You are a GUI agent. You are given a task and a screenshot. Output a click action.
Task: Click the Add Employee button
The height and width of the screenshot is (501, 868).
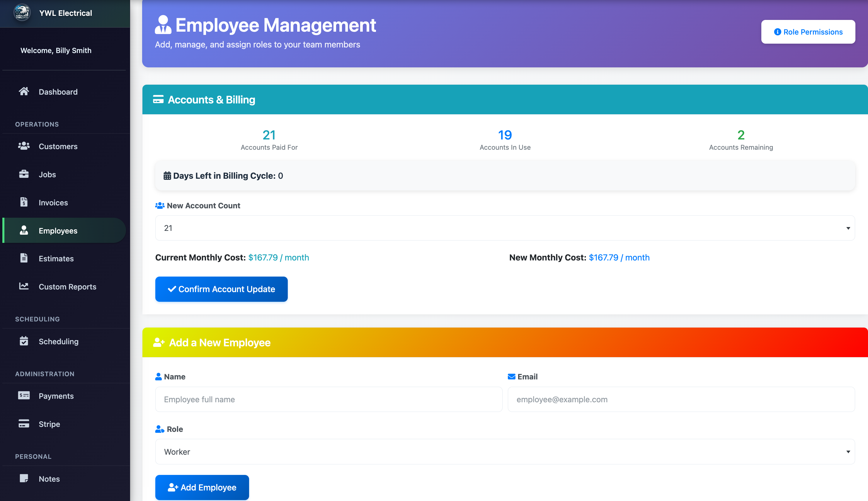(x=202, y=487)
